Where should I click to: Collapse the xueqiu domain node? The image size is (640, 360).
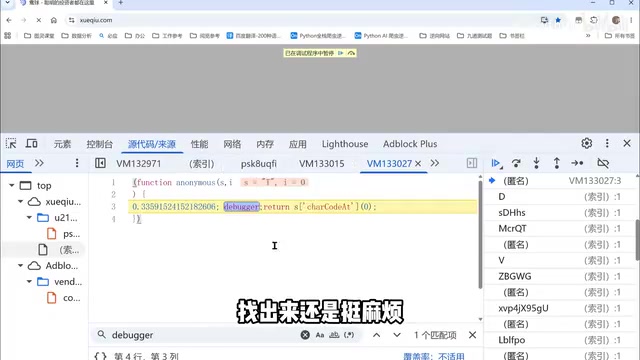pos(20,201)
